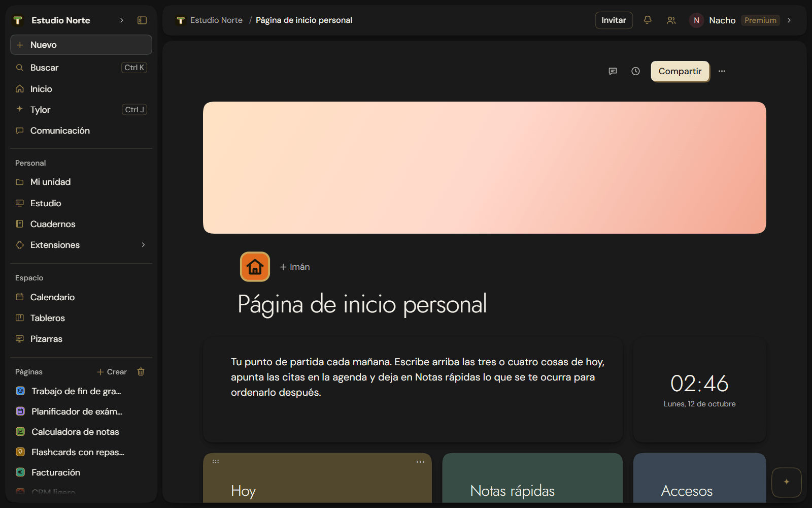The height and width of the screenshot is (508, 812).
Task: Open Tableros
Action: coord(81,318)
